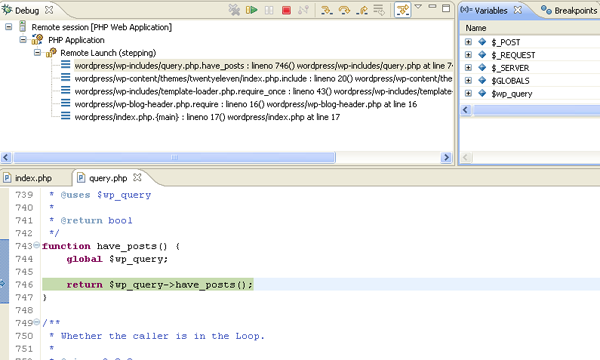Screen dimensions: 600x360
Task: Click the global $wp_query line 744
Action: point(117,259)
